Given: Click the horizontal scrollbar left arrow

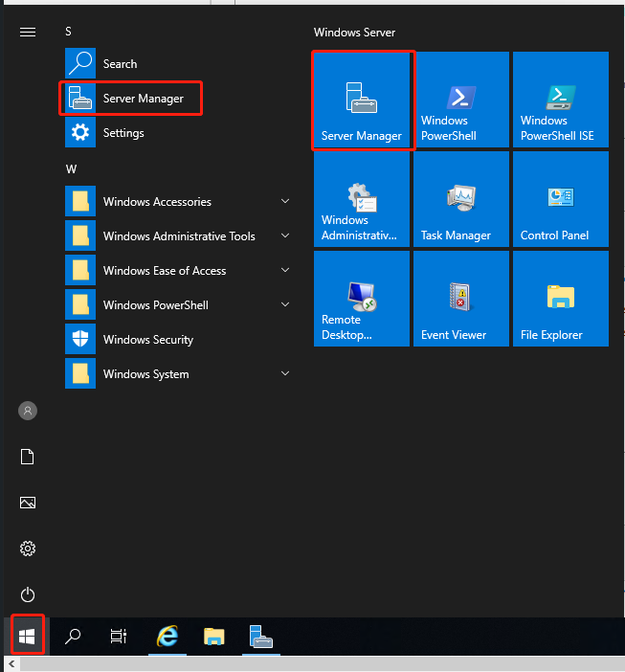Looking at the screenshot, I should 11,664.
